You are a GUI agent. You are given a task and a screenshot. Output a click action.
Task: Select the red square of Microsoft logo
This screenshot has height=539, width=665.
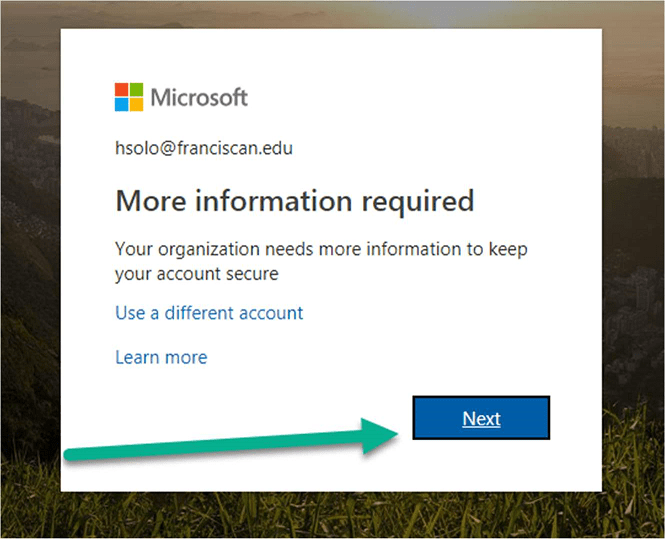tap(121, 89)
